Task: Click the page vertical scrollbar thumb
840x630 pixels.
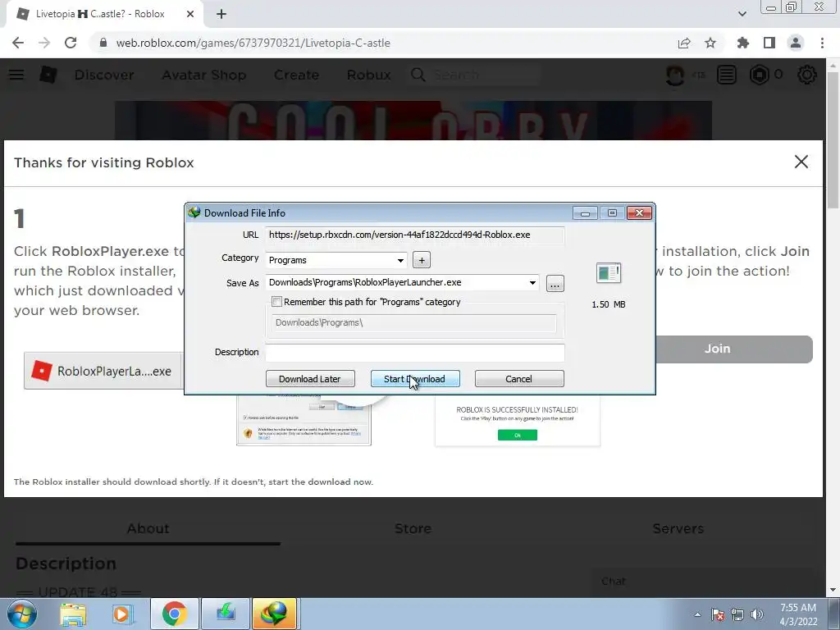Action: (833, 140)
